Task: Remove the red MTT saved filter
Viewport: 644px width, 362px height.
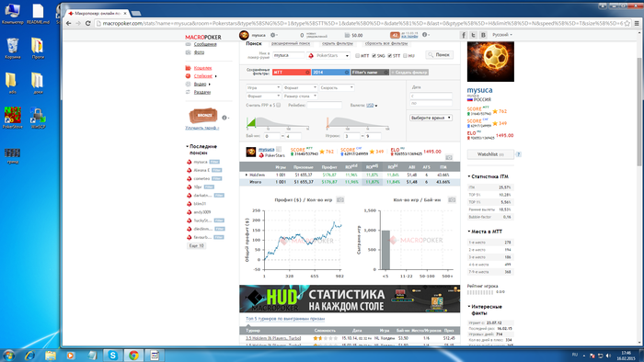Action: pyautogui.click(x=307, y=73)
